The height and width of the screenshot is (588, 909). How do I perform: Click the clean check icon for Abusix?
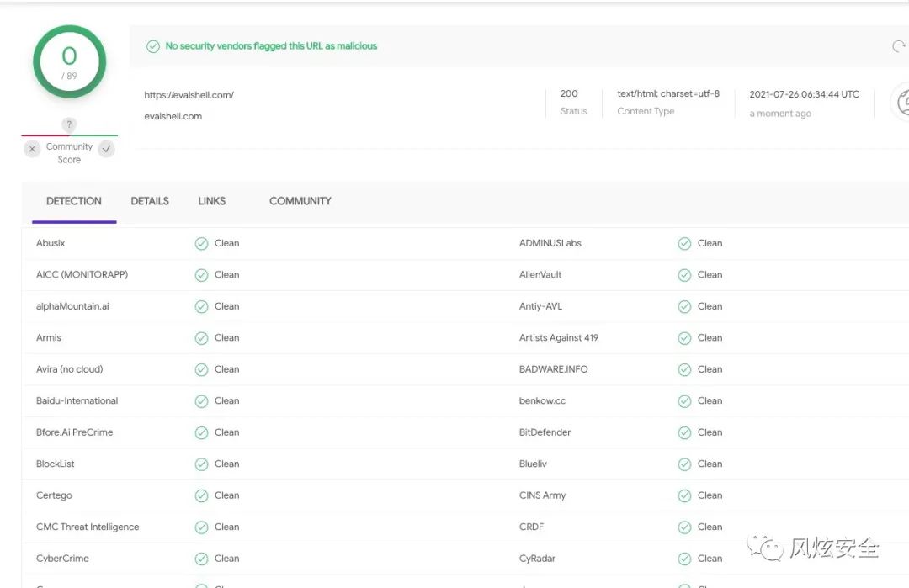[201, 243]
